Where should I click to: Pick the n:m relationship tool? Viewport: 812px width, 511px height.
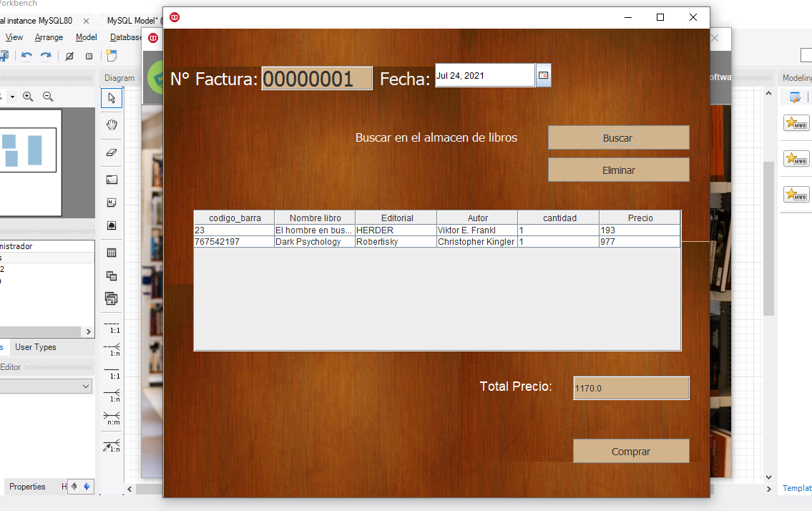point(112,418)
